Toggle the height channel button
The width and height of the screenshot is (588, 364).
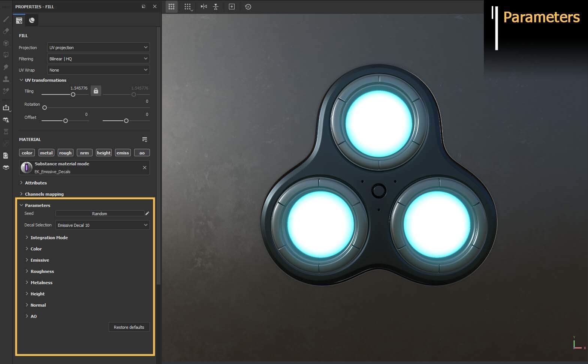104,153
